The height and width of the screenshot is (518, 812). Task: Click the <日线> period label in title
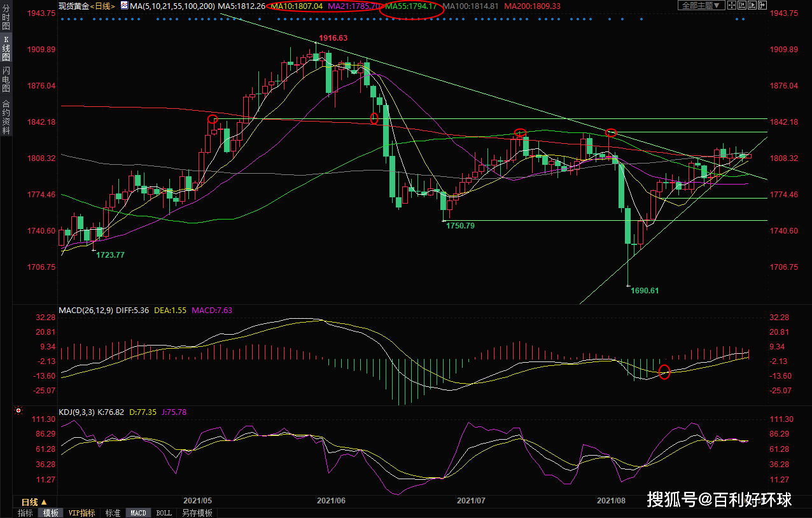coord(101,6)
